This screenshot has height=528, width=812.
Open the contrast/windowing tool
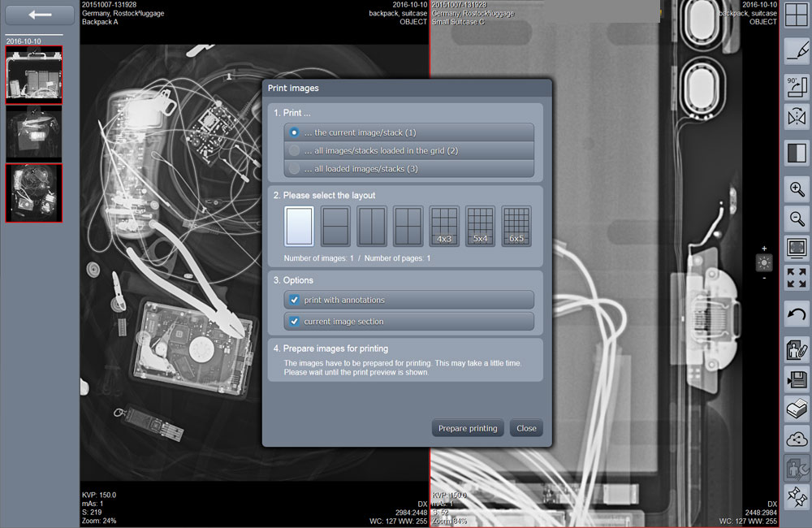click(796, 153)
